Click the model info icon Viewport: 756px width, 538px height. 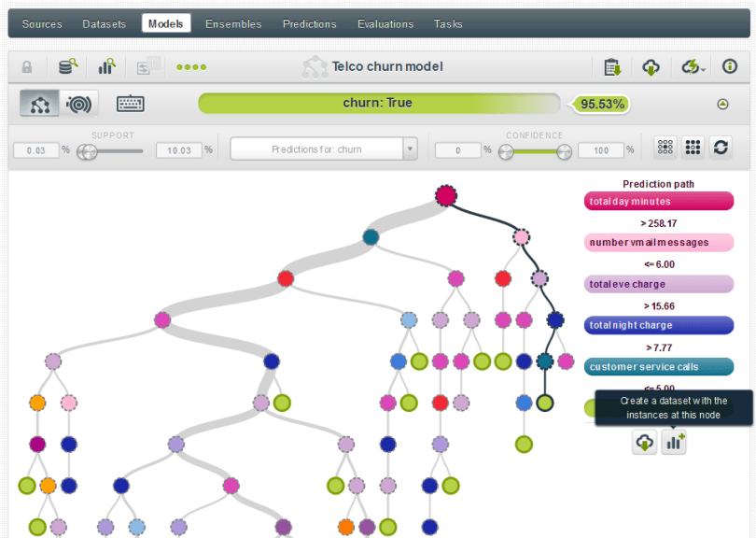[730, 66]
